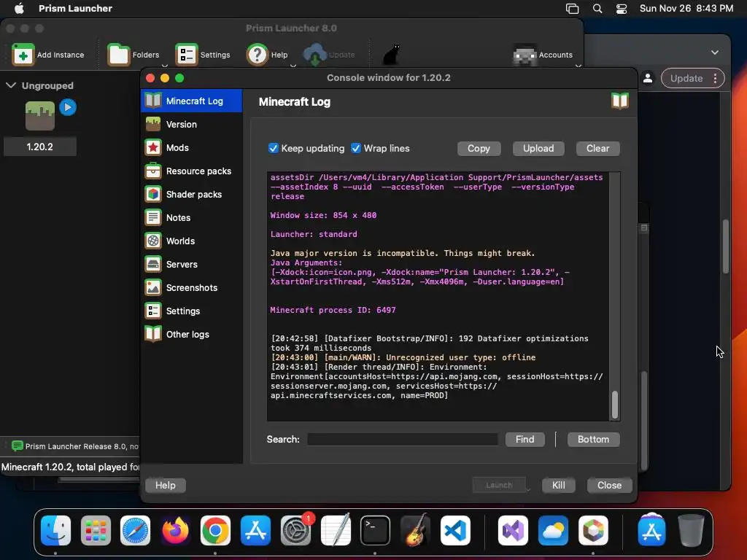Open Launch button dropdown arrow

[x=528, y=489]
